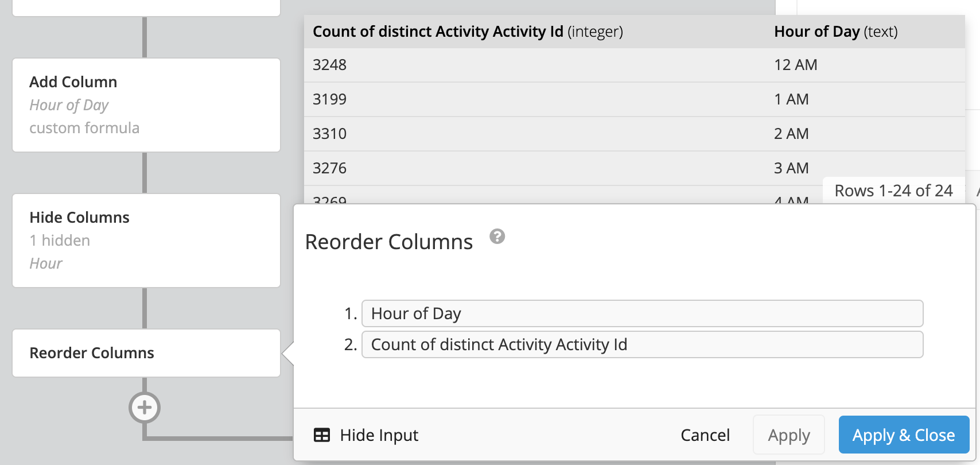Click the Reorder Columns dialog title
Viewport: 980px width, 465px height.
click(389, 242)
